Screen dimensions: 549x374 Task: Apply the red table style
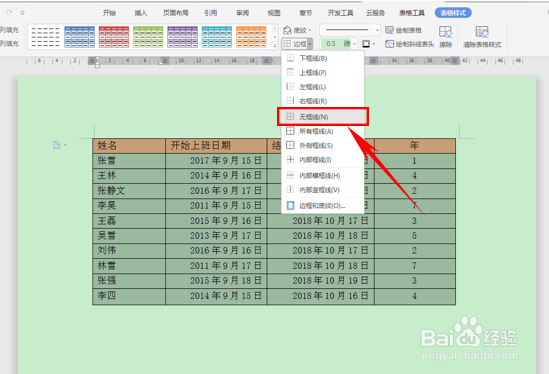click(x=114, y=37)
